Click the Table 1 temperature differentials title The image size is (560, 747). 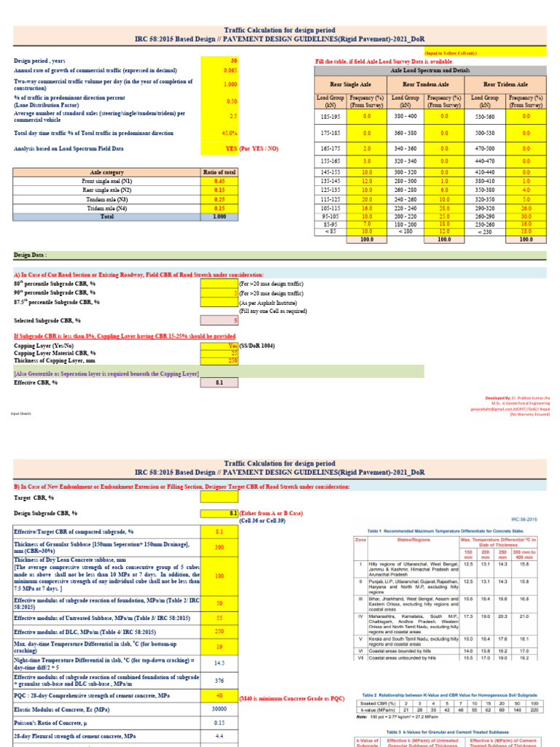445,531
